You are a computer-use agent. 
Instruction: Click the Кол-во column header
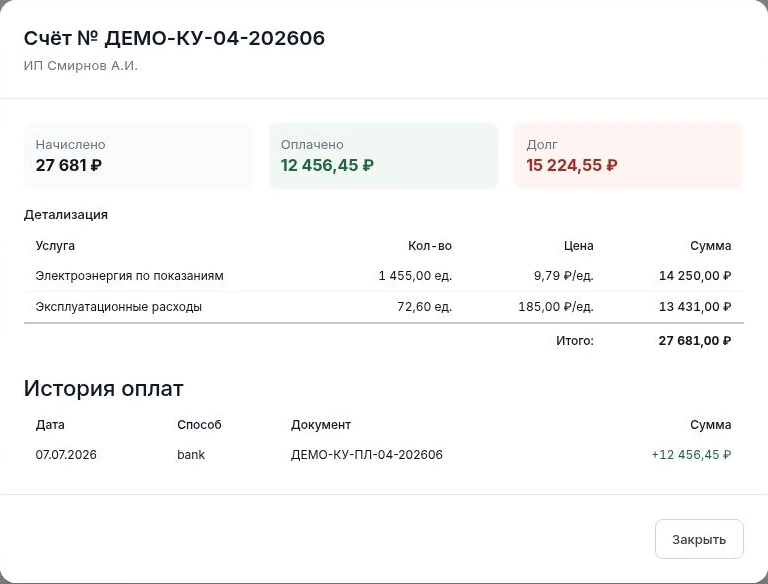click(430, 245)
